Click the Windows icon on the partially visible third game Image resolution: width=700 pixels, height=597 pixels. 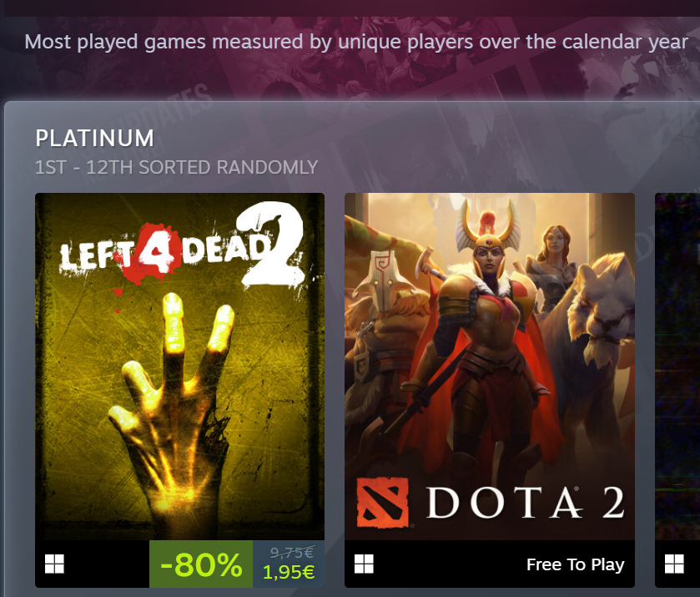[674, 564]
